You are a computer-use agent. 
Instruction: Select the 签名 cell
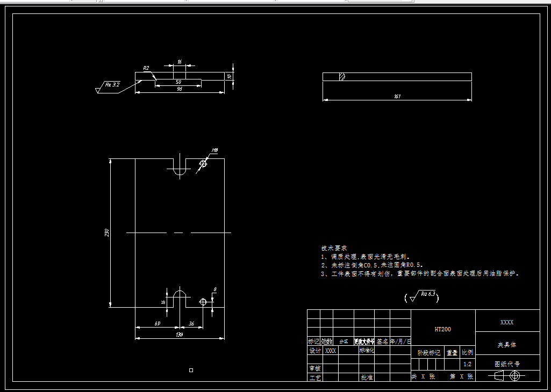382,341
